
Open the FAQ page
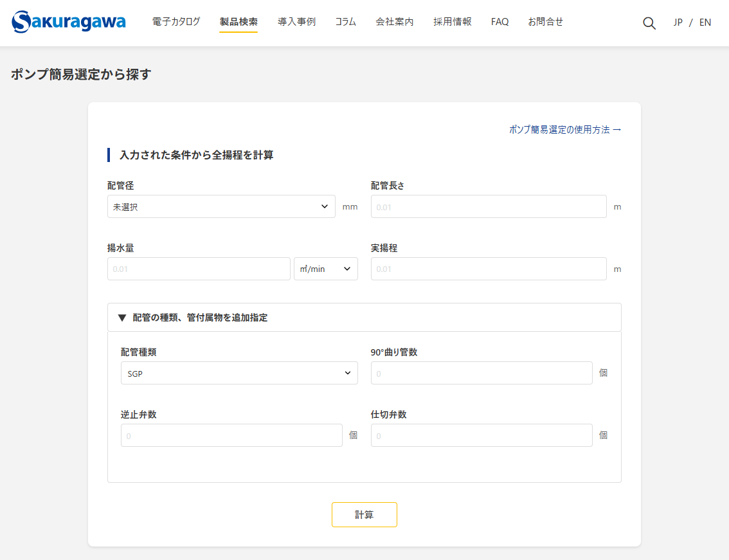click(x=500, y=22)
